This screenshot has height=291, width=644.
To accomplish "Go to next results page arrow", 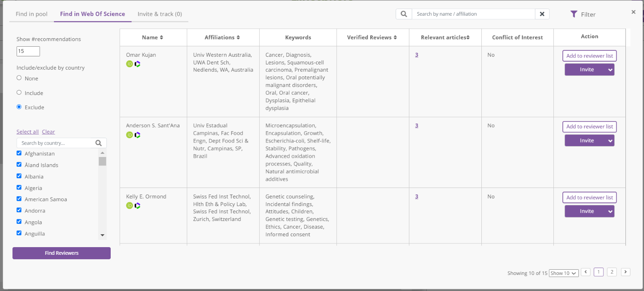I will coord(625,272).
